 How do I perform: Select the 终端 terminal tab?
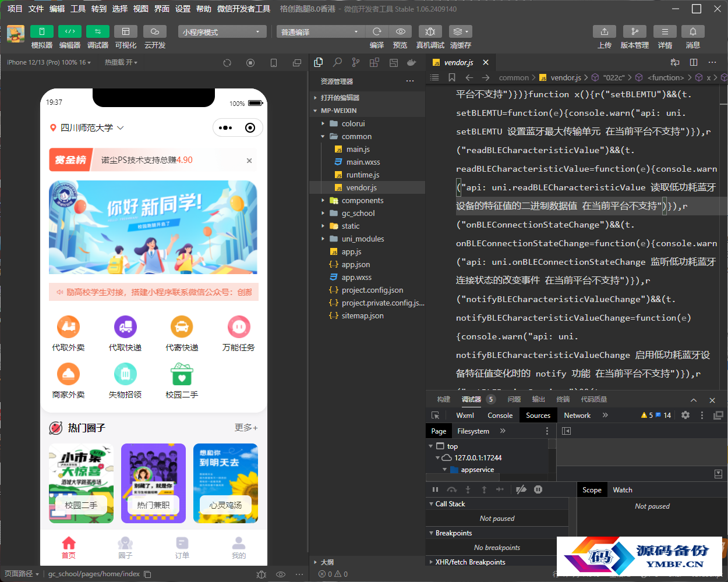point(563,399)
